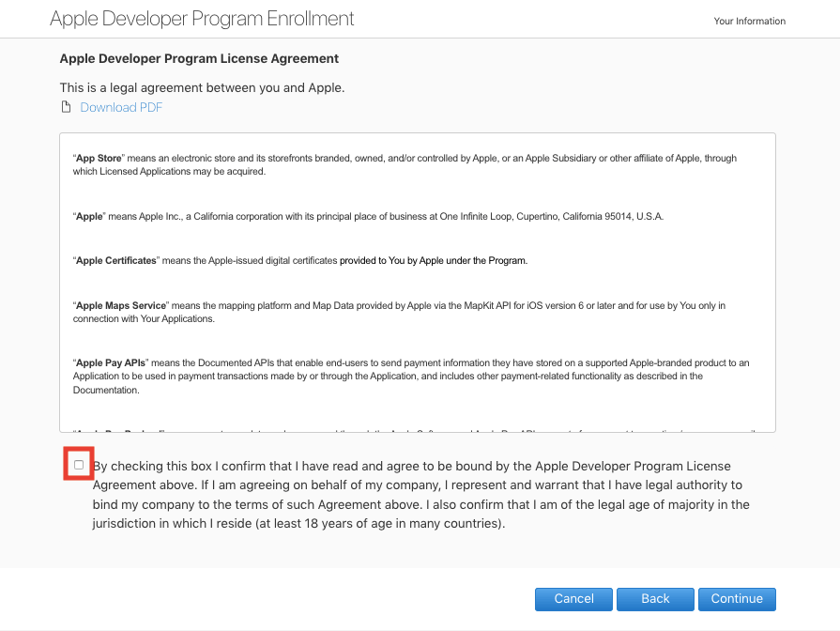Screen dimensions: 840x631
Task: Click the "Apple Maps Service" definition term
Action: click(121, 305)
